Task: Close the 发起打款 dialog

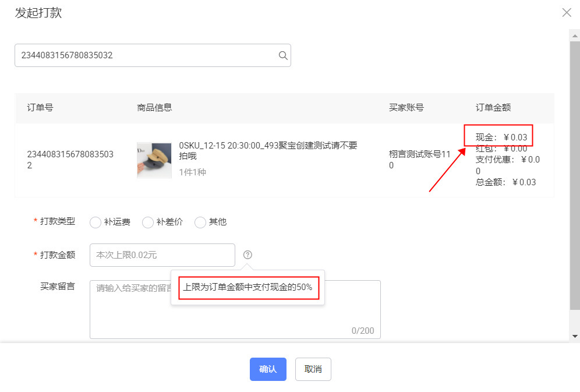Action: coord(567,12)
